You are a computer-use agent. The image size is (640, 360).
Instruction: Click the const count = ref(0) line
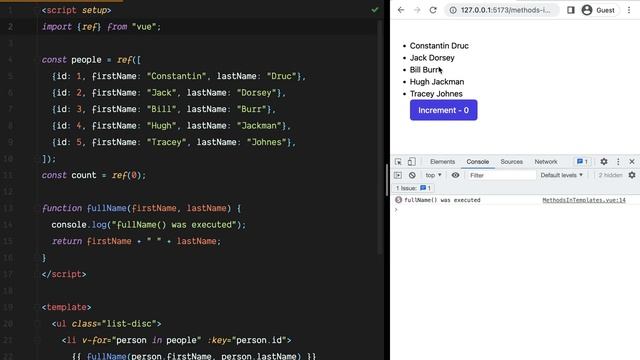click(93, 175)
